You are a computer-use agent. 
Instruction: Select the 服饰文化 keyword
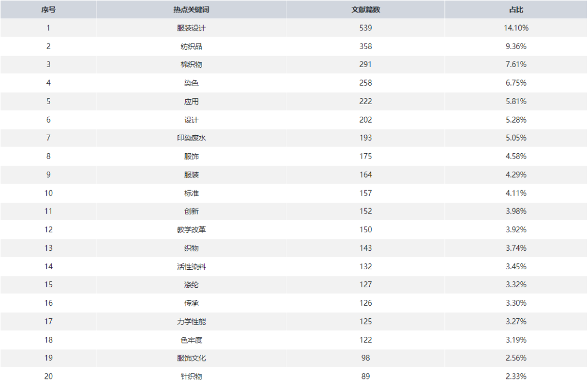pyautogui.click(x=191, y=358)
